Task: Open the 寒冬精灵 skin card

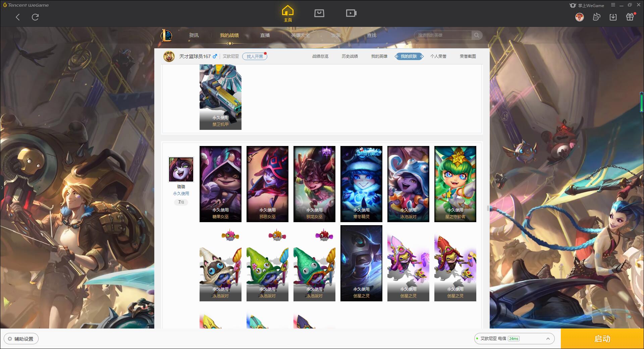Action: (x=361, y=184)
